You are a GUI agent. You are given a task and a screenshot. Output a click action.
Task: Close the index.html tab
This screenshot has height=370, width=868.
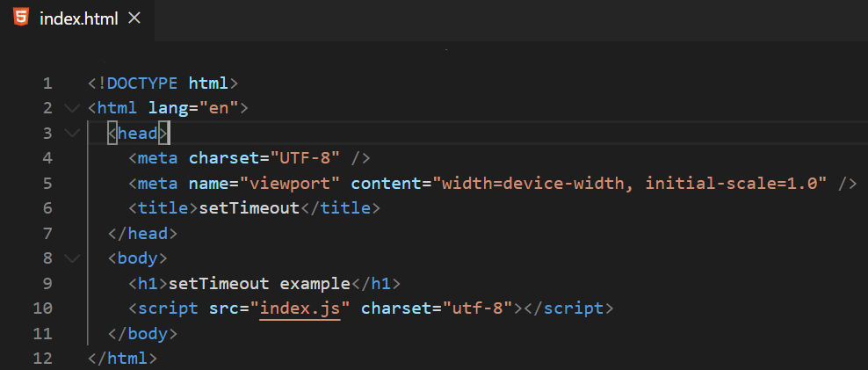(134, 18)
